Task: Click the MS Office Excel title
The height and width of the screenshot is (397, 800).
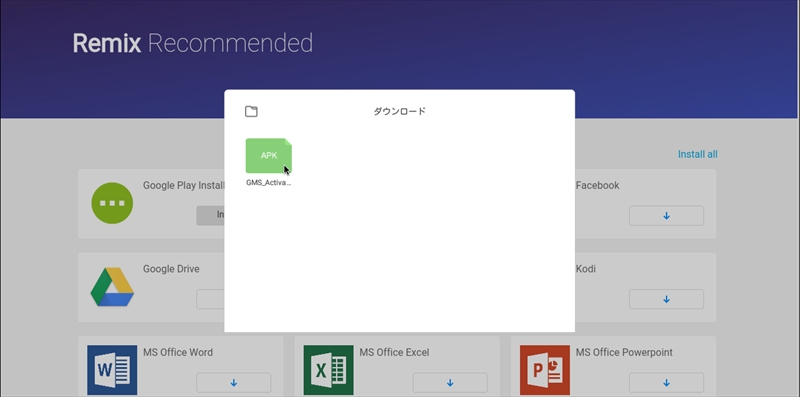Action: click(394, 352)
